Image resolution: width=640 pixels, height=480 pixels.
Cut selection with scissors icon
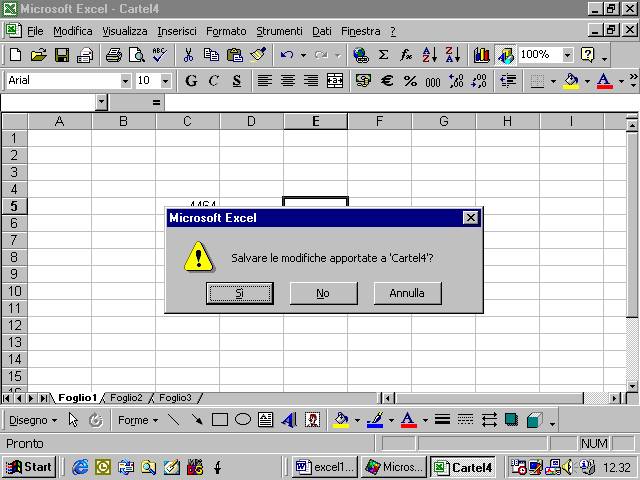tap(188, 55)
